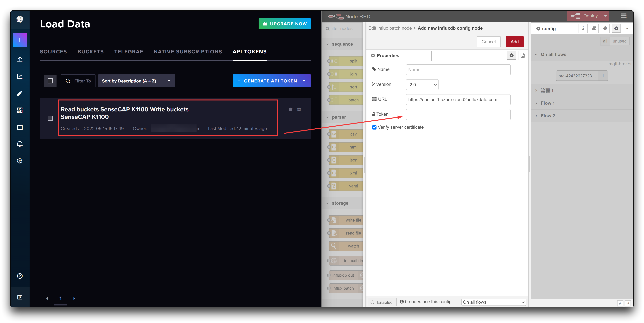644x323 pixels.
Task: Open Data Explorer chart icon in the sidebar
Action: (20, 76)
